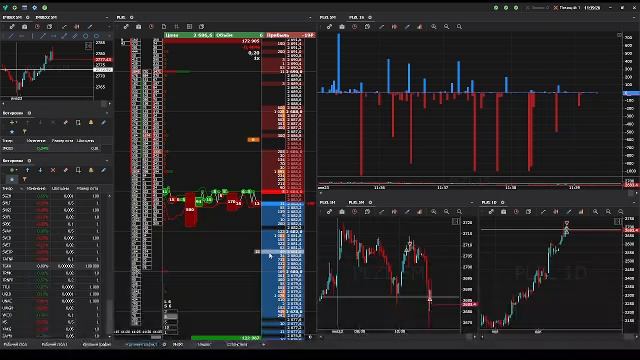Click red delete X in lower watchlist toolbar
Image resolution: width=640 pixels, height=360 pixels.
[x=53, y=170]
